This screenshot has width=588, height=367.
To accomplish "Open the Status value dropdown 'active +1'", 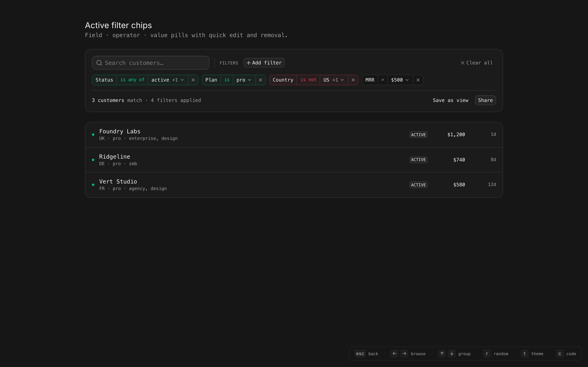I will click(x=168, y=80).
